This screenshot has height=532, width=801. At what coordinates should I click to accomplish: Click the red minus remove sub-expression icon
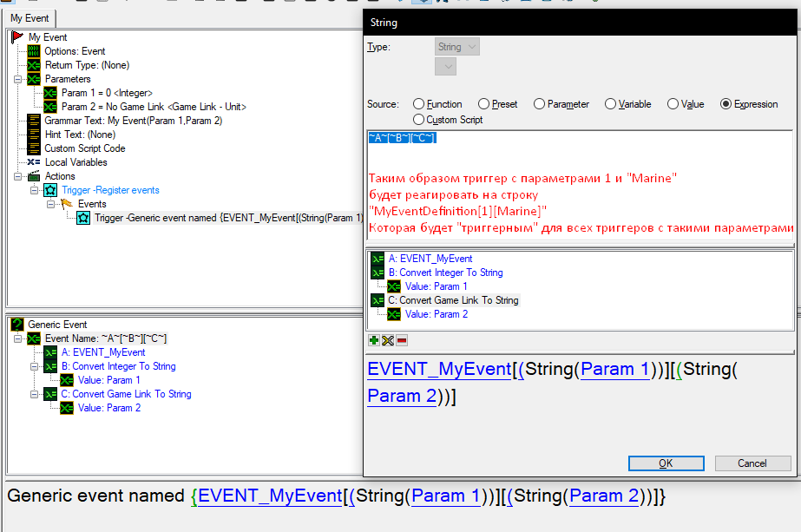tap(402, 340)
